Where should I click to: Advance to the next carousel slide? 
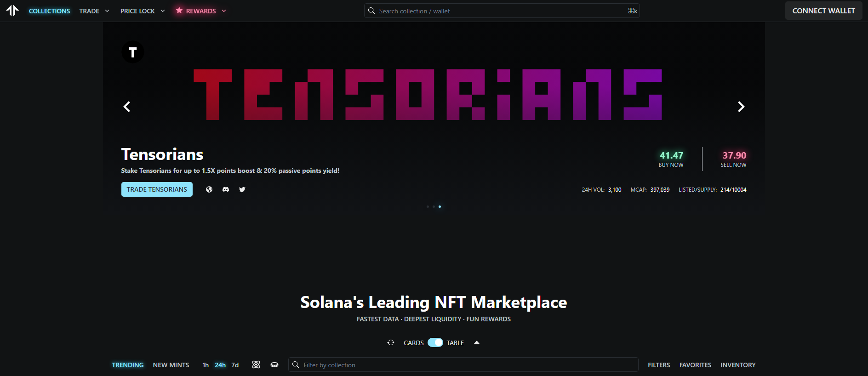741,107
